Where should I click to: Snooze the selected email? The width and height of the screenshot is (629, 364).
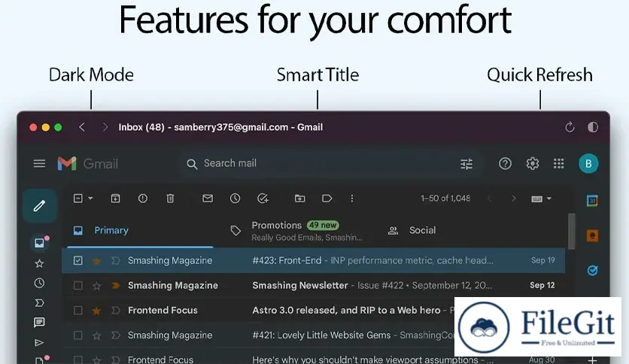point(235,199)
